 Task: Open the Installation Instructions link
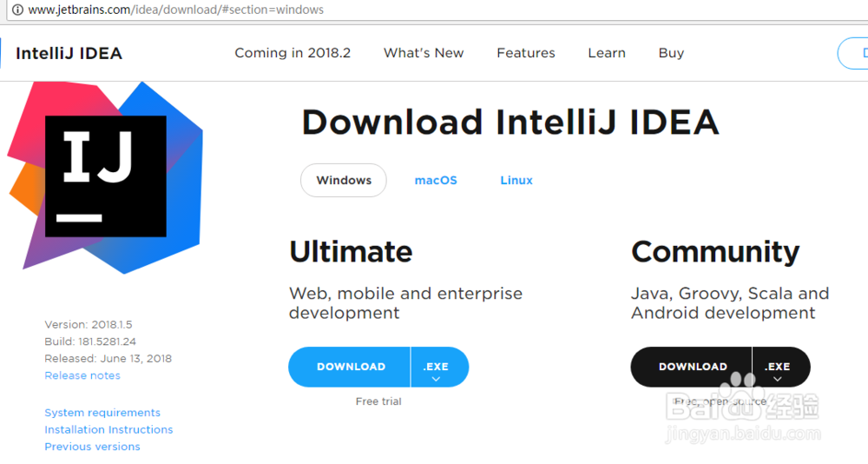point(108,429)
